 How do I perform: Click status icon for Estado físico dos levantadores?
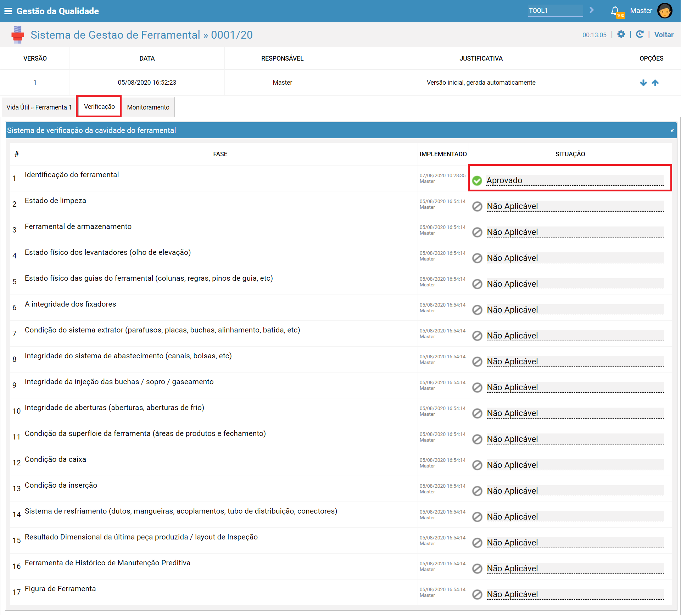(x=477, y=258)
